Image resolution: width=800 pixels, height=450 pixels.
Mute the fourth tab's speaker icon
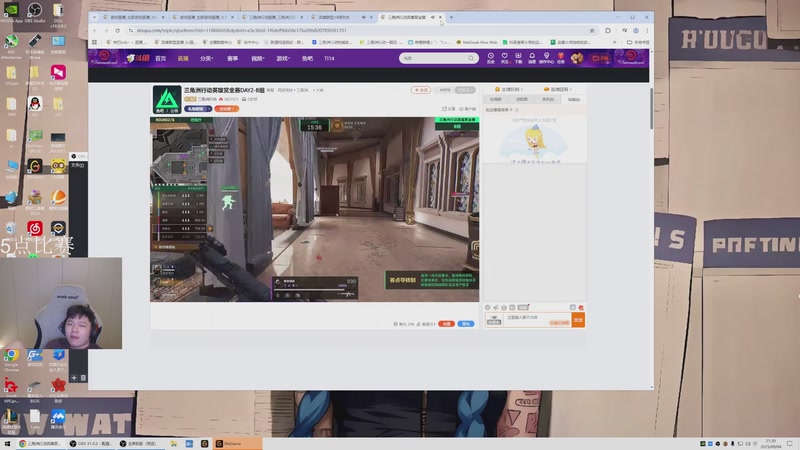[x=364, y=17]
